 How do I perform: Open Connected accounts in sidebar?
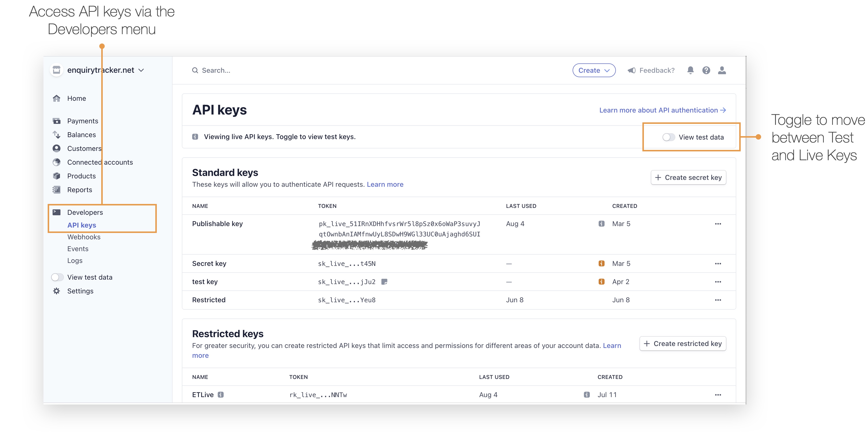[x=100, y=162]
